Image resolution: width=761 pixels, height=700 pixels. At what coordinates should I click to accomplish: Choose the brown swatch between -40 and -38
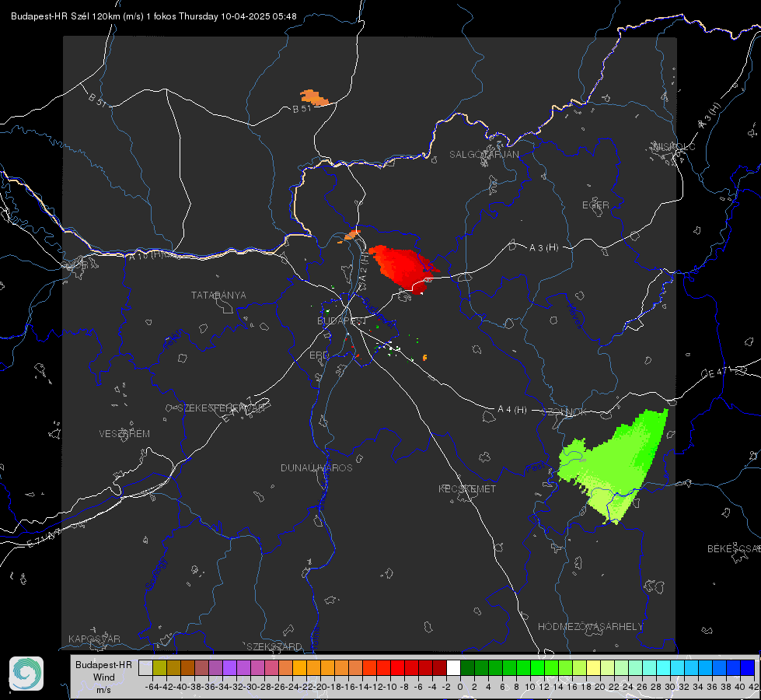tap(187, 667)
